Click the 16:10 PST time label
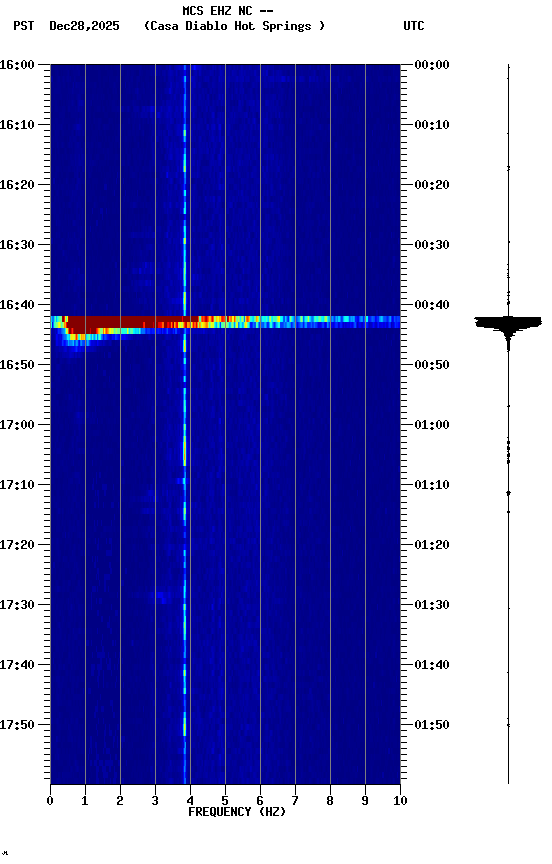 pos(18,125)
